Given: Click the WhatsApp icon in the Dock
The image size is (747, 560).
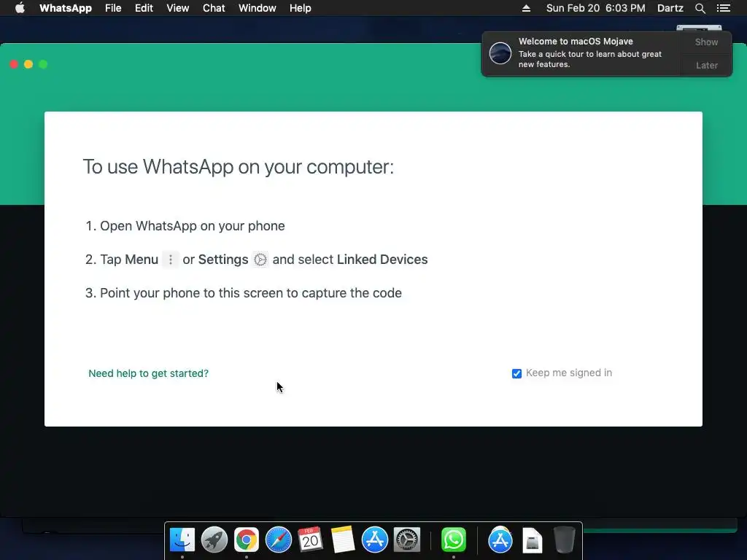Looking at the screenshot, I should (x=453, y=540).
